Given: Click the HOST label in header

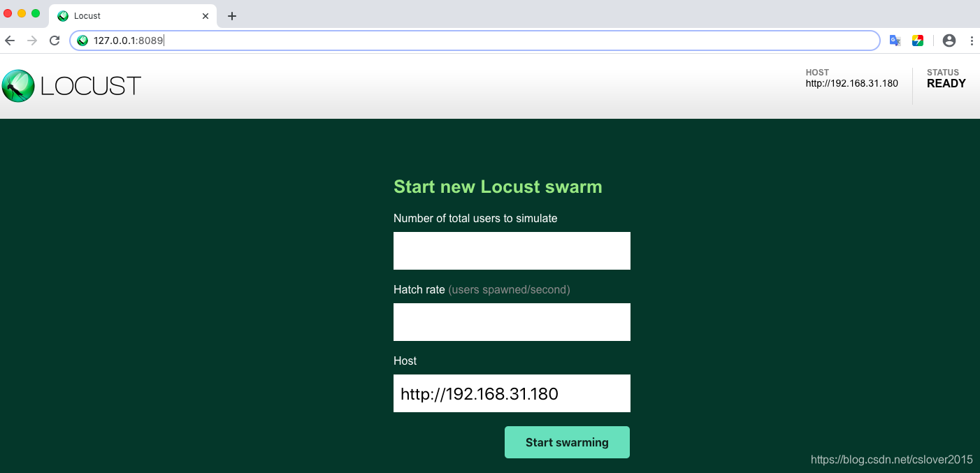Looking at the screenshot, I should click(817, 72).
